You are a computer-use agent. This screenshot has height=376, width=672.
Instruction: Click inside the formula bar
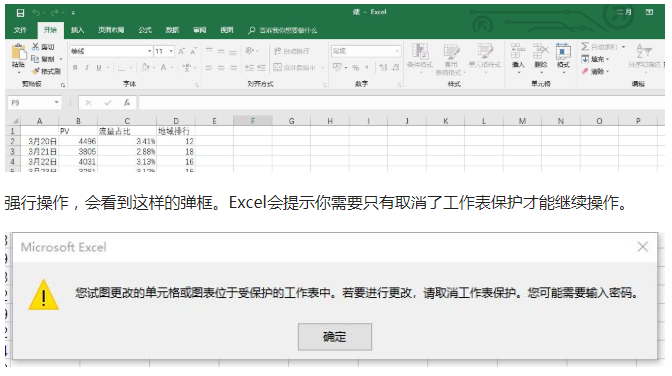[402, 102]
